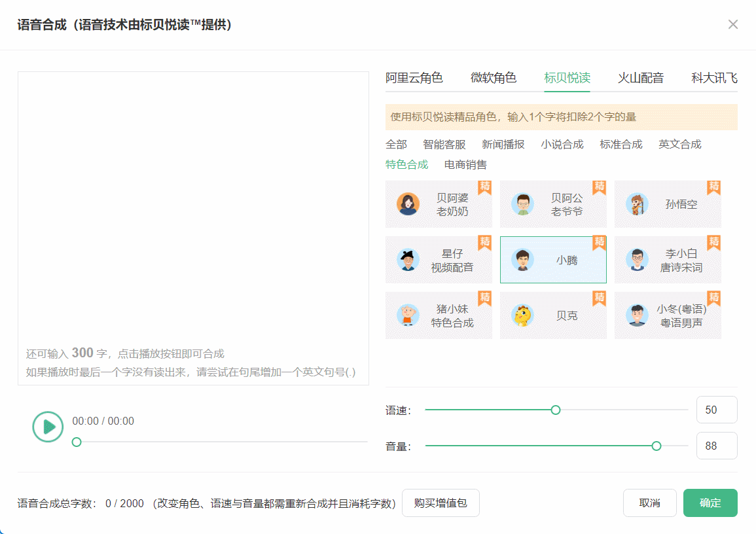Viewport: 756px width, 534px height.
Task: Show 电商销售 voice category
Action: [x=465, y=165]
